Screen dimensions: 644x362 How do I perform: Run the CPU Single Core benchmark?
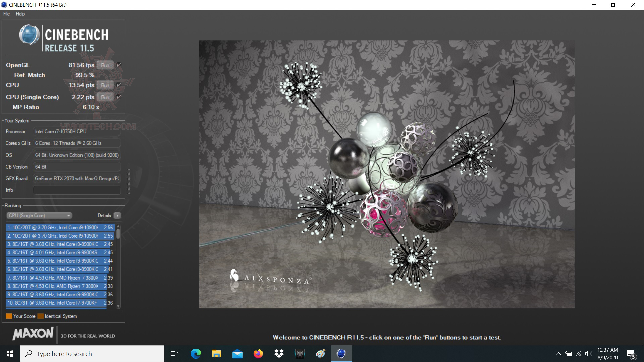105,97
